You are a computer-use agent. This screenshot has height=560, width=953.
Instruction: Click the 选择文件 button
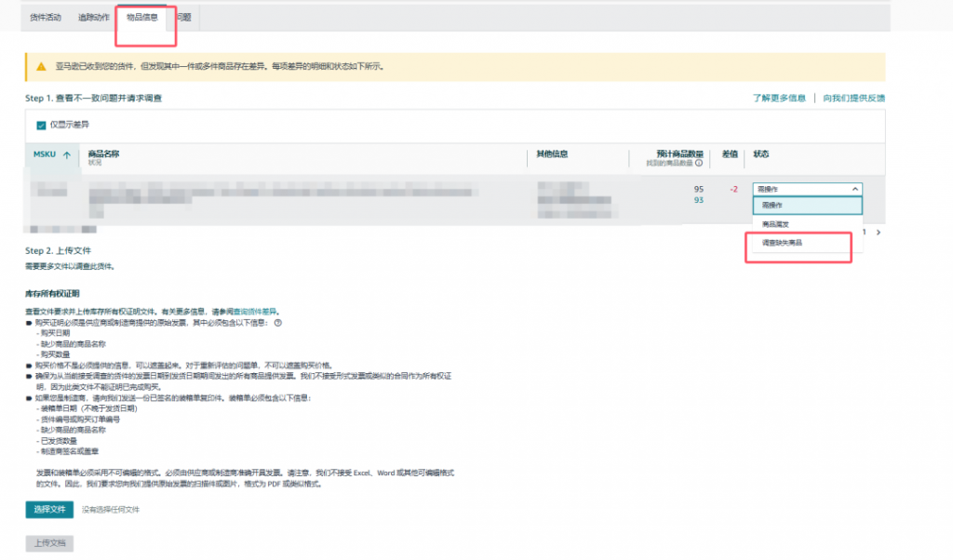49,509
